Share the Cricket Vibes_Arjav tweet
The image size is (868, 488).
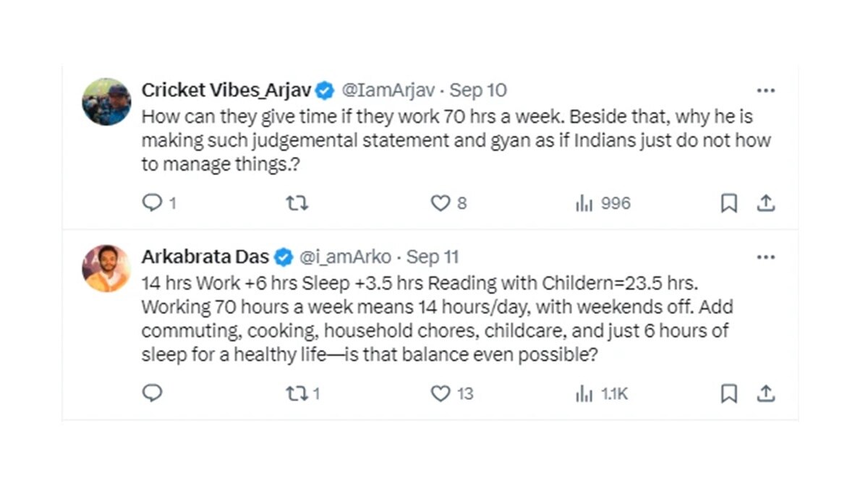coord(765,204)
